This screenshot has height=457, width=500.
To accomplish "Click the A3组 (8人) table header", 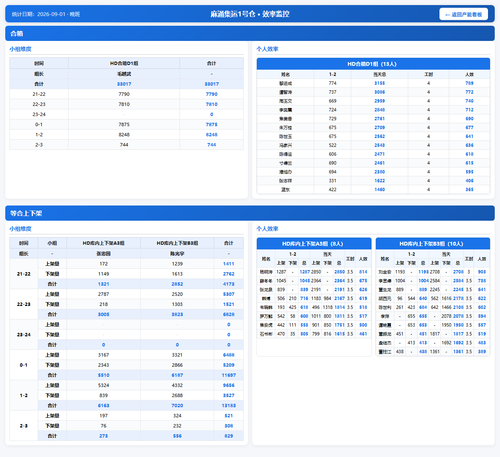I will (x=314, y=244).
